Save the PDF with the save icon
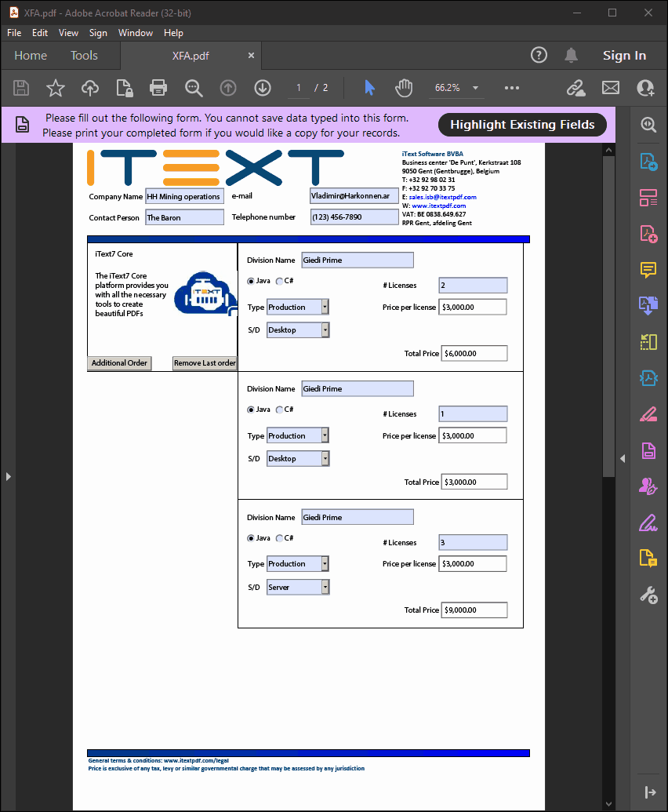Screen dimensions: 668x812 tap(20, 88)
